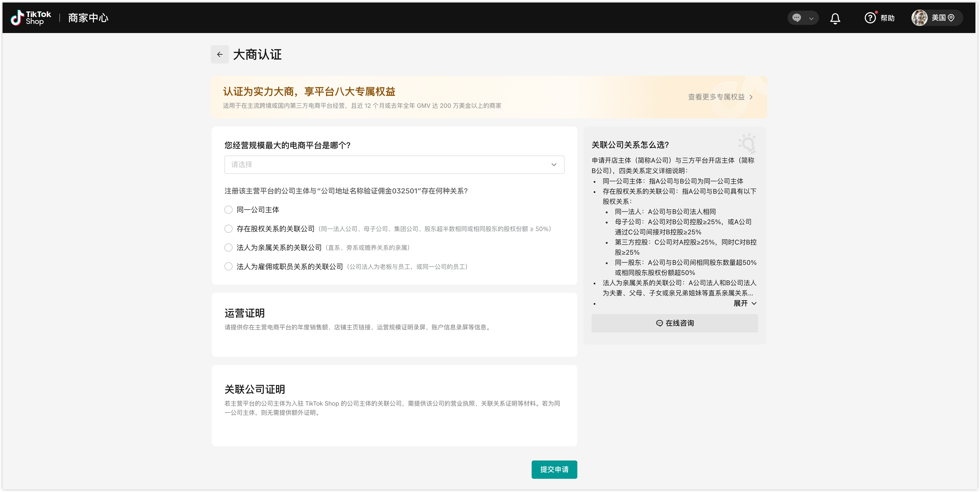Click question text 您经营规模最大的电商平台是哪个?
This screenshot has width=980, height=492.
tap(287, 145)
